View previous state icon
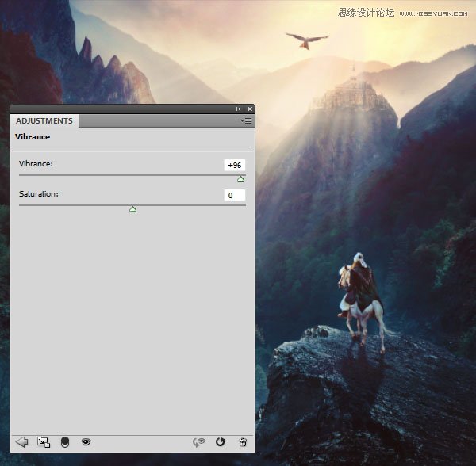This screenshot has height=466, width=476. 199,442
